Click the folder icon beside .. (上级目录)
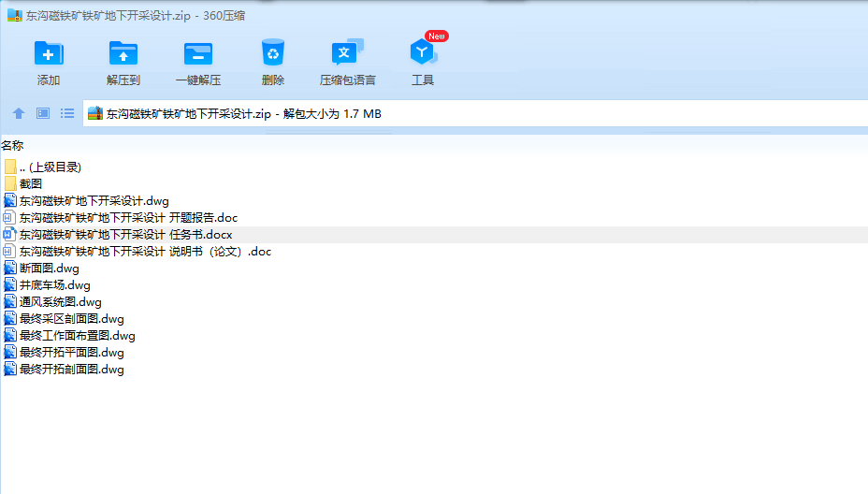868x494 pixels. pyautogui.click(x=10, y=167)
